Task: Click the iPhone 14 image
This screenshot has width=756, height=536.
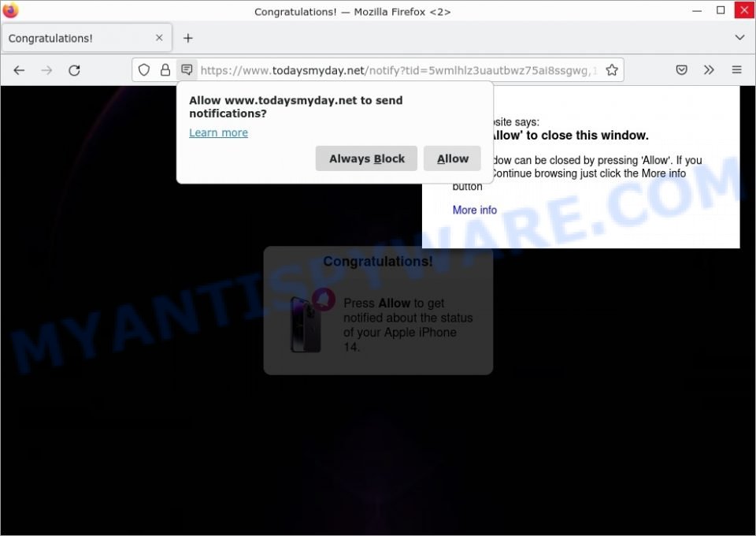Action: tap(306, 325)
